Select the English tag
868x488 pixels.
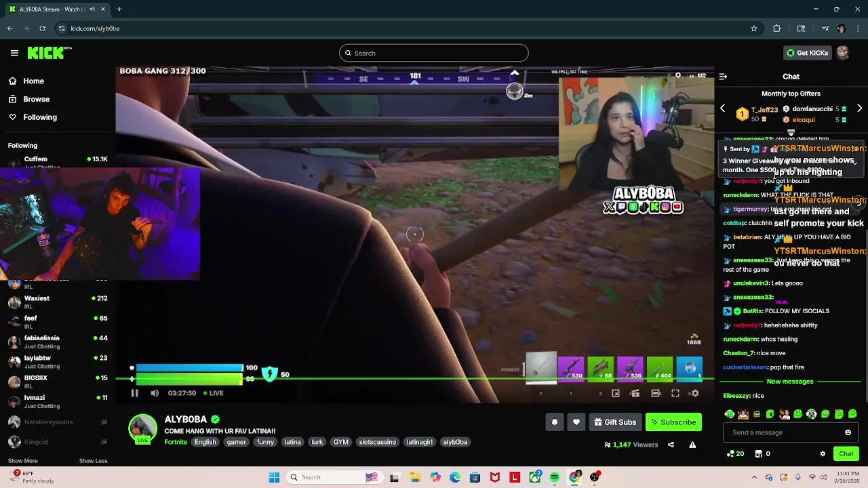coord(205,442)
